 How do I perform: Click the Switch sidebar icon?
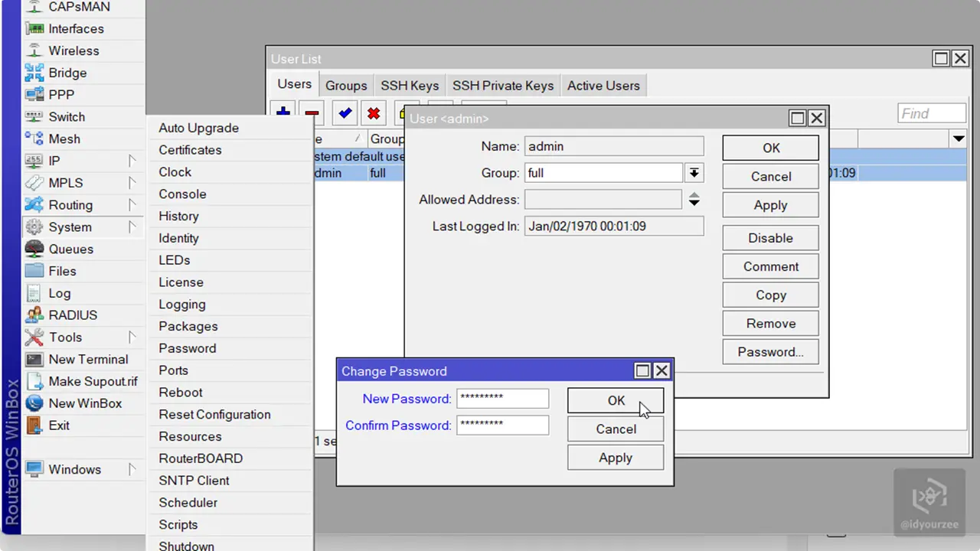click(x=34, y=117)
